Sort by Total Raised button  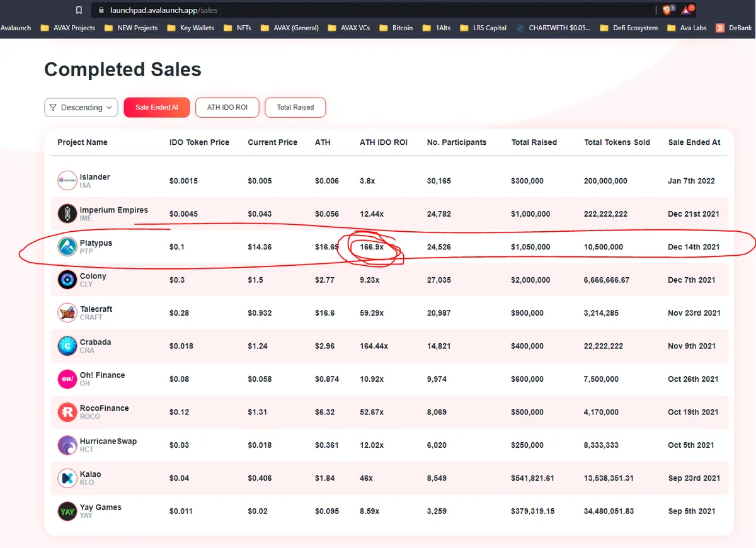coord(295,108)
